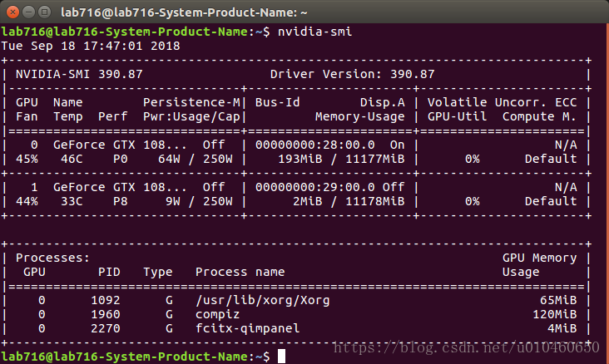
Task: Click the Bus-Id column header
Action: click(277, 102)
